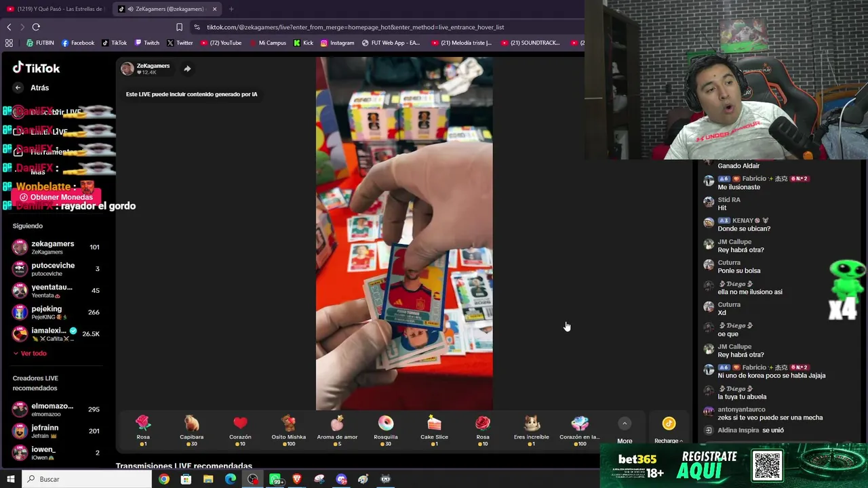Click the live video stream player
Image resolution: width=868 pixels, height=488 pixels.
(404, 234)
